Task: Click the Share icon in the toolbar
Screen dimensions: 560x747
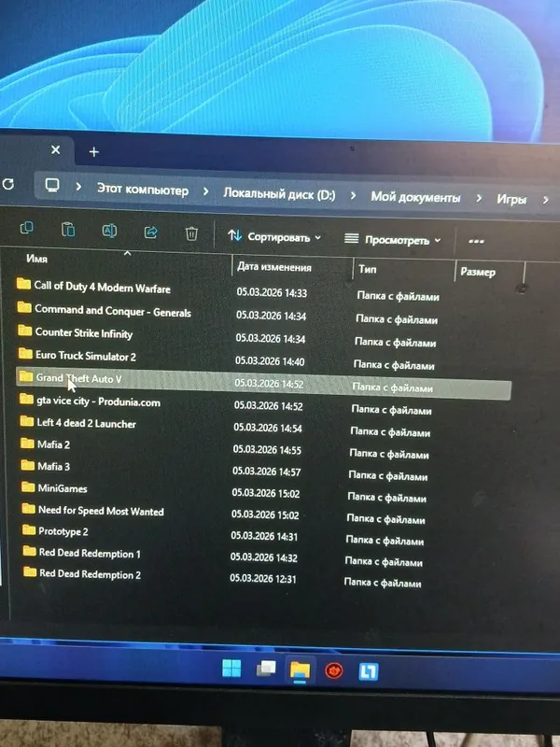Action: tap(150, 233)
